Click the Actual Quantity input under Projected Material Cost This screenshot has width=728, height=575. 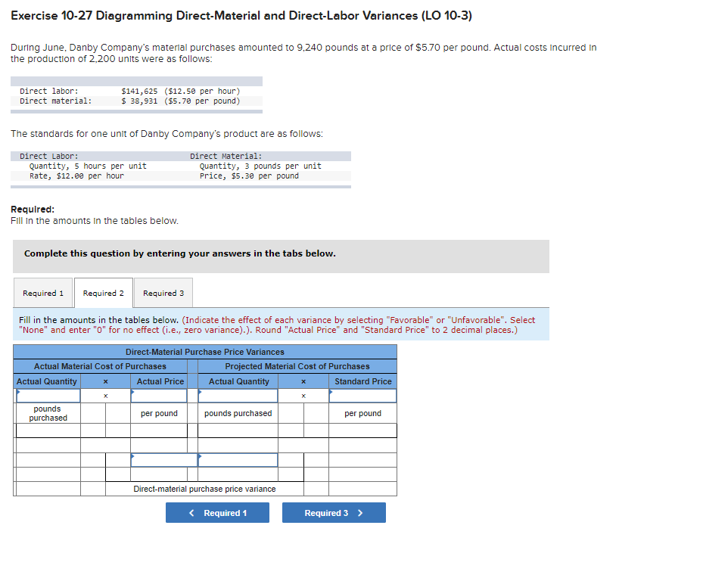[237, 396]
